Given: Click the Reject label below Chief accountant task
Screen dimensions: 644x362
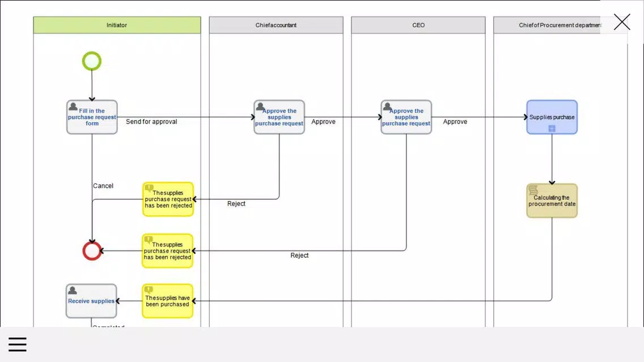Looking at the screenshot, I should click(236, 203).
